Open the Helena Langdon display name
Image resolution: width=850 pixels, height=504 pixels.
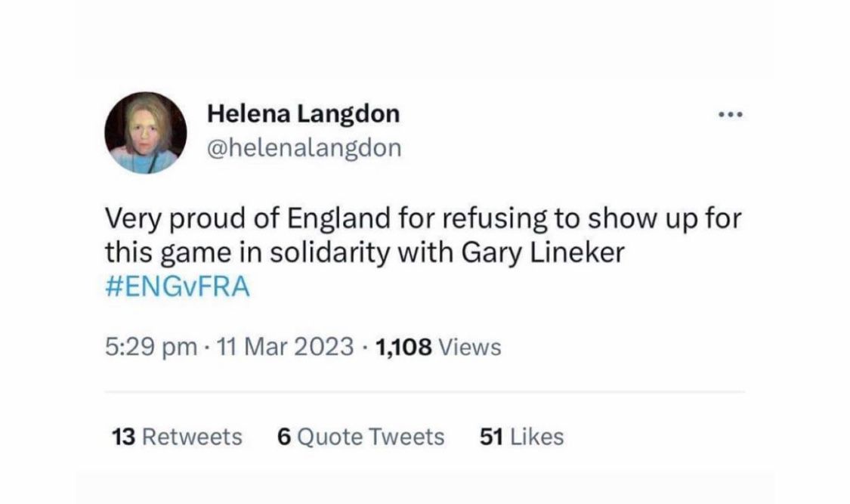[304, 114]
